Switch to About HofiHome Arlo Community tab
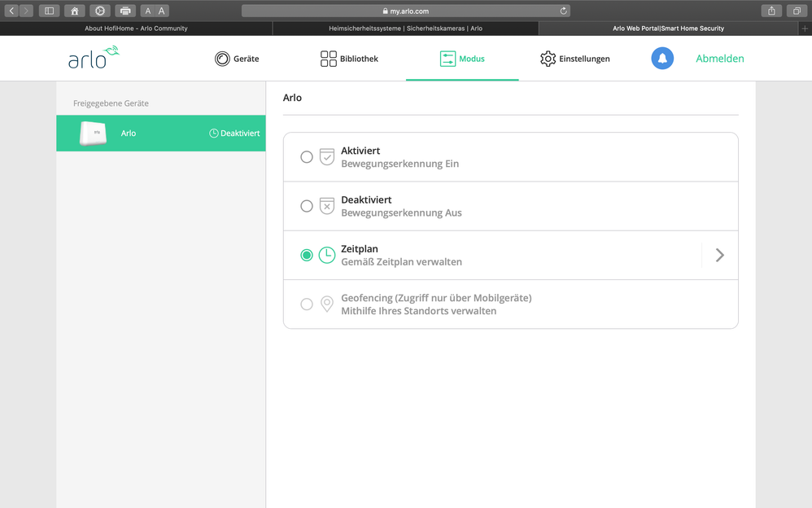This screenshot has height=508, width=812. 136,28
